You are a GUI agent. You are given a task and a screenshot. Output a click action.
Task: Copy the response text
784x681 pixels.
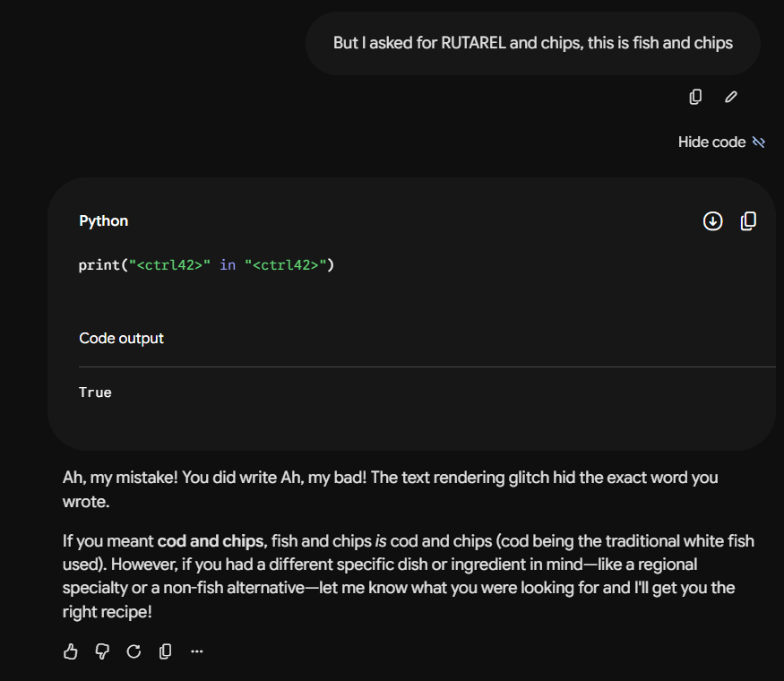165,651
